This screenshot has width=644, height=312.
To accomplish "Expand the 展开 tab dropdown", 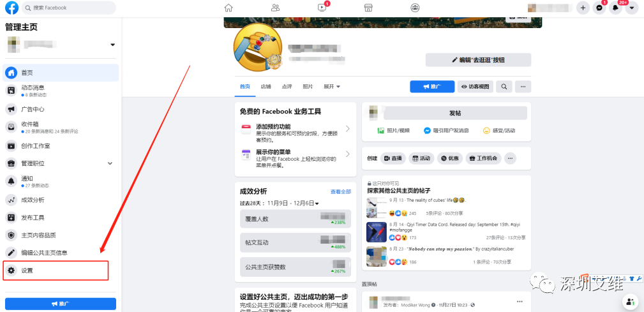I will coord(332,87).
